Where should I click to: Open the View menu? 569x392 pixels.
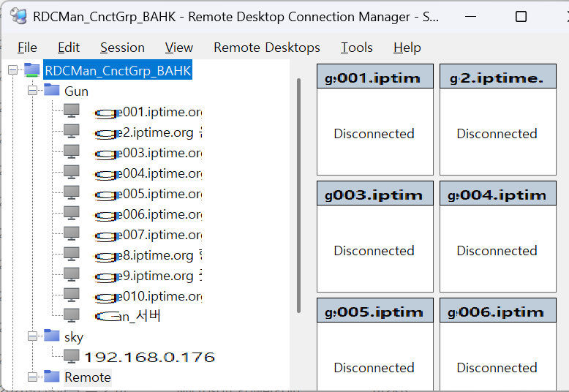pos(179,48)
